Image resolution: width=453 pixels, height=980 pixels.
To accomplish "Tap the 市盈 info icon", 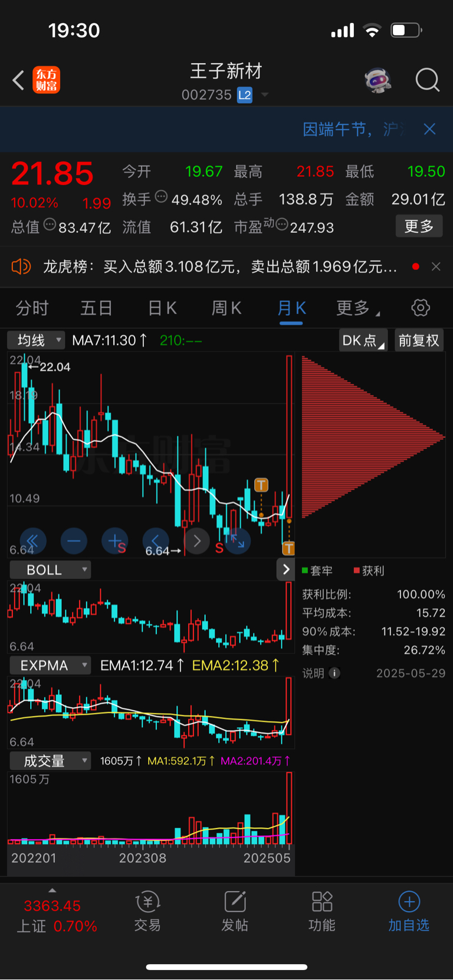I will point(282,224).
